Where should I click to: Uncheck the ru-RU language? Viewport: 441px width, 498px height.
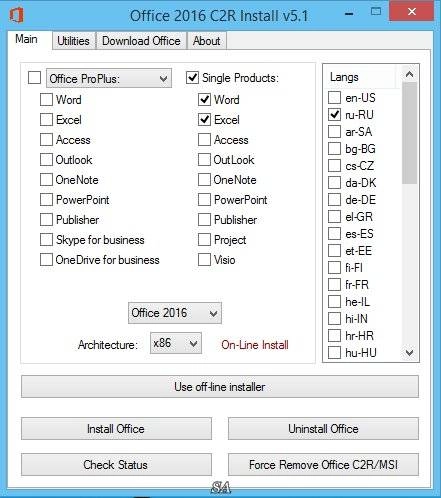point(334,115)
